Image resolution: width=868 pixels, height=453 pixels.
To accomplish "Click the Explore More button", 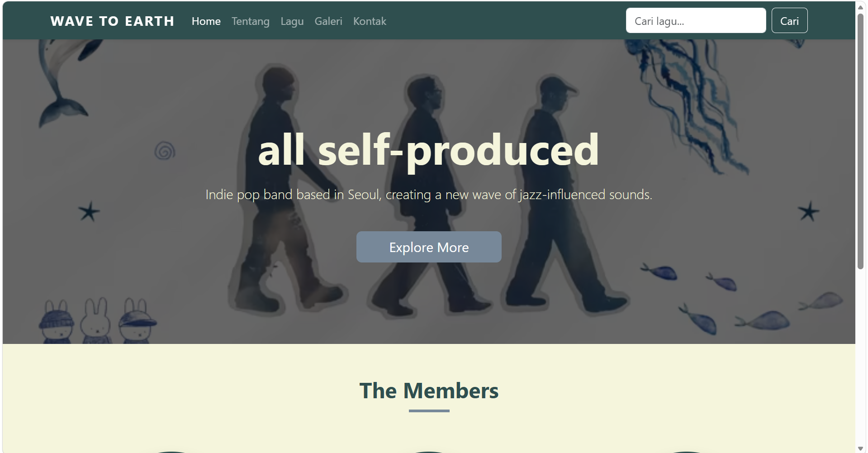I will pyautogui.click(x=429, y=247).
